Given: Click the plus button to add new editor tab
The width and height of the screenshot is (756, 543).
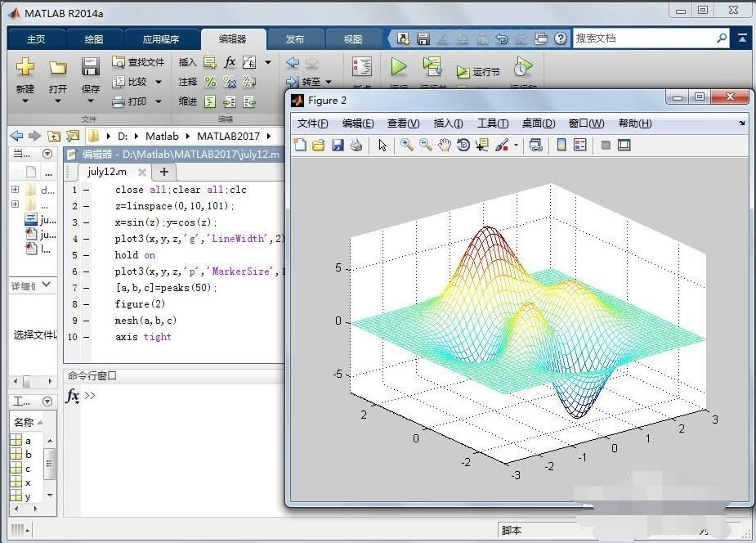Looking at the screenshot, I should point(163,172).
